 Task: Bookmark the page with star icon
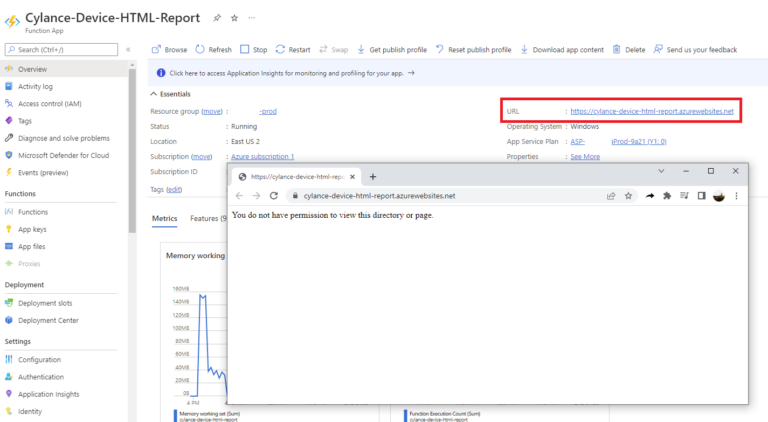click(x=628, y=196)
